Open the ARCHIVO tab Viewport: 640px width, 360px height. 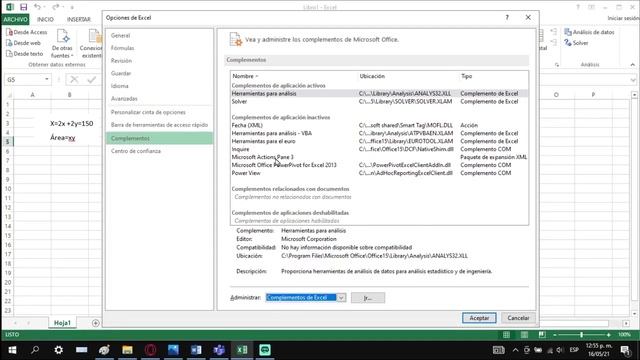[x=15, y=19]
